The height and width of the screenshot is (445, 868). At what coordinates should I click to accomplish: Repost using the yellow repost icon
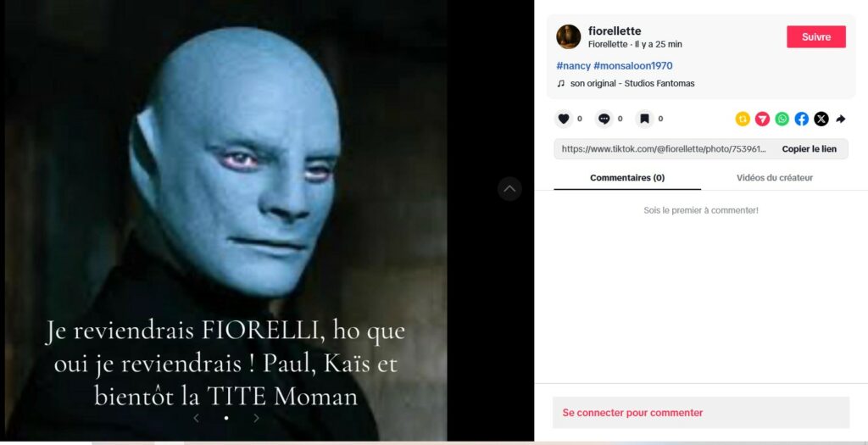click(743, 119)
